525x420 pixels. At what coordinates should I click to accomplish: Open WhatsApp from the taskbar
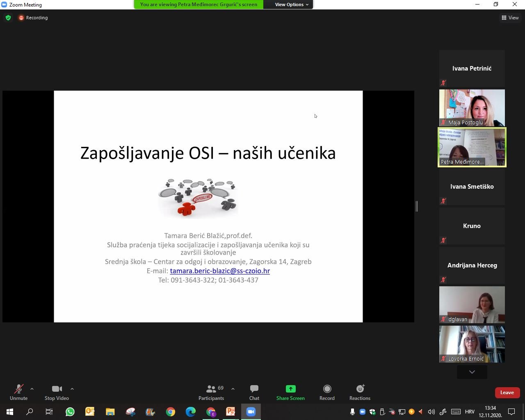tap(70, 412)
